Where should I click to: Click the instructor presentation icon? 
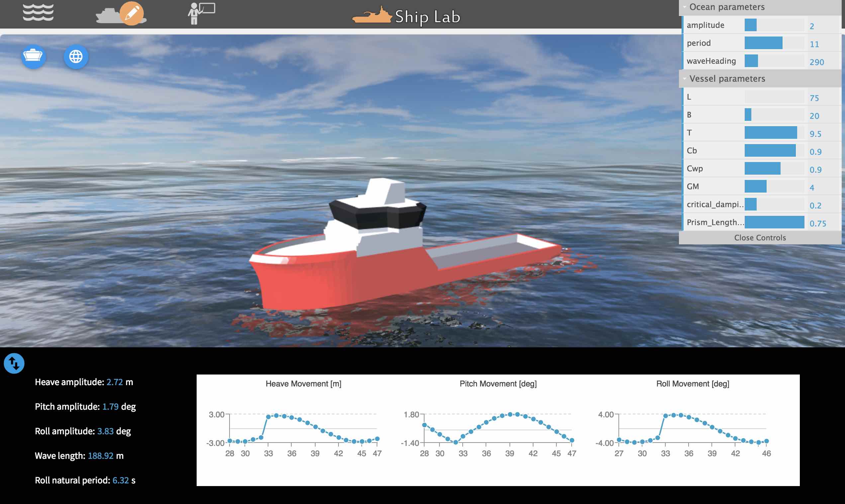(x=201, y=14)
